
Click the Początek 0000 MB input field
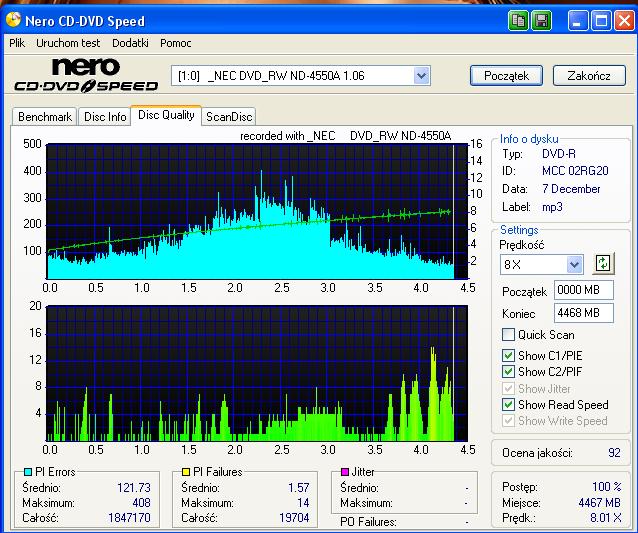(x=583, y=290)
